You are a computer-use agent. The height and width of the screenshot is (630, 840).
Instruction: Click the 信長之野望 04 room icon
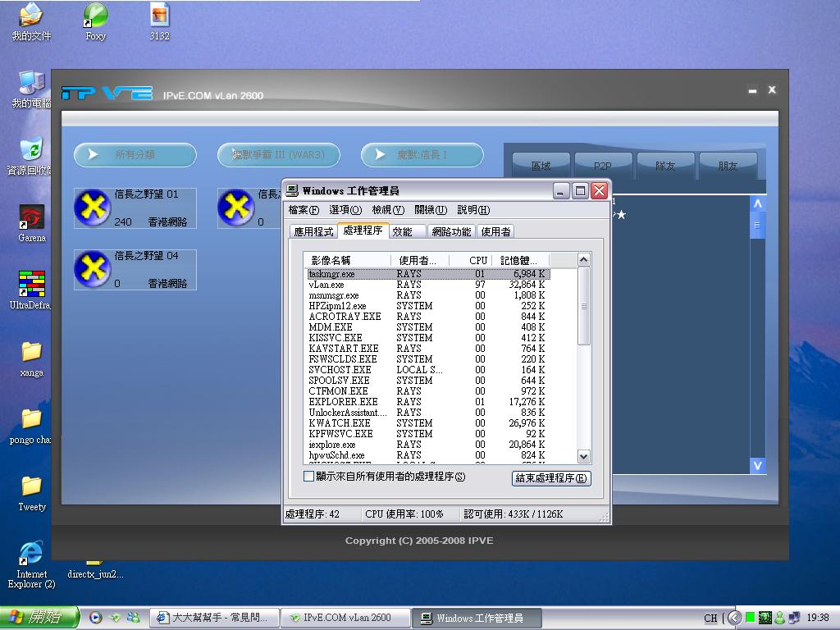click(x=93, y=269)
